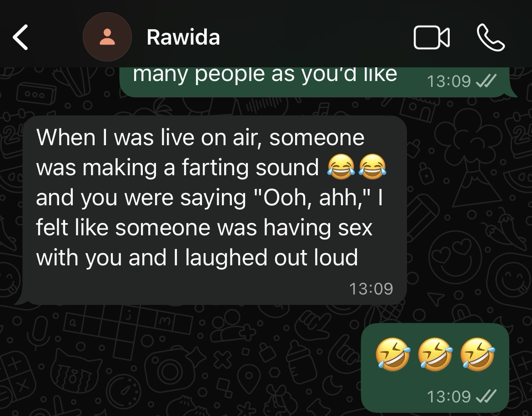532x416 pixels.
Task: Tap the first laughing-crying emoji in message
Action: coord(341,167)
